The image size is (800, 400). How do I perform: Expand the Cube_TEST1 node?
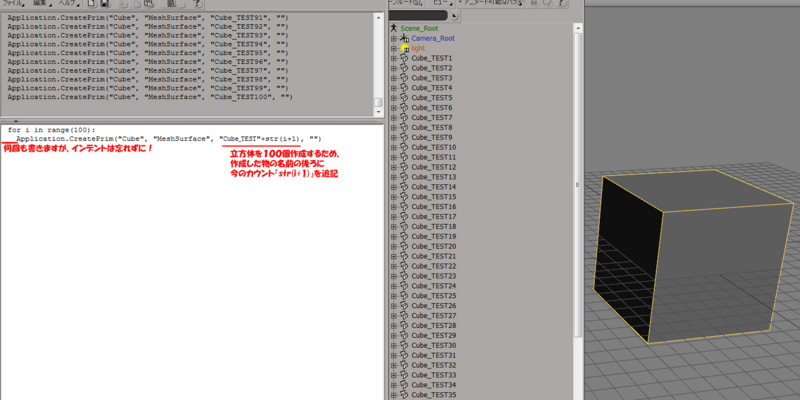[x=393, y=59]
